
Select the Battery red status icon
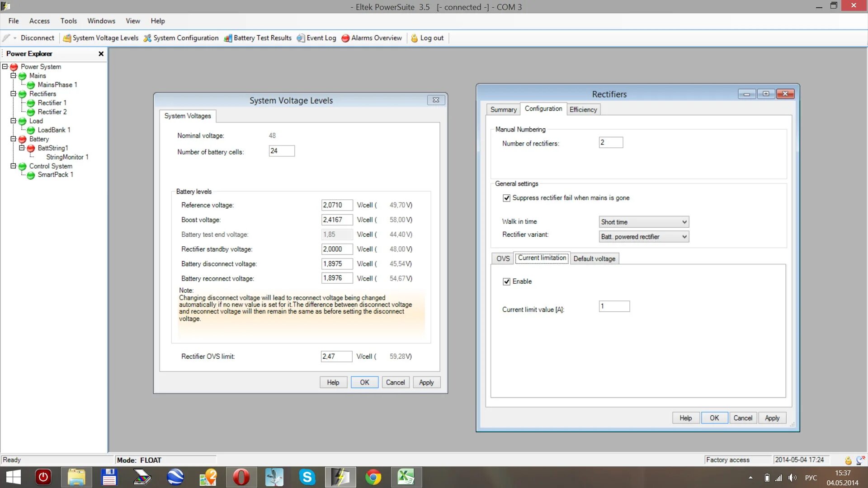pyautogui.click(x=22, y=139)
